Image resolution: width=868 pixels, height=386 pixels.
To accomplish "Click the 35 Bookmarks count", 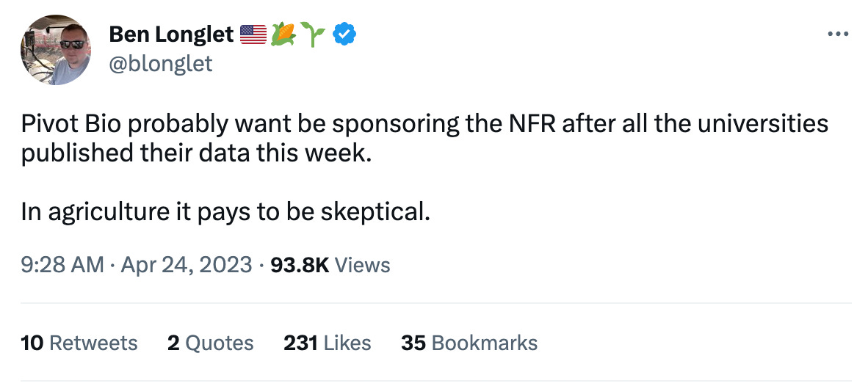I will click(x=469, y=343).
